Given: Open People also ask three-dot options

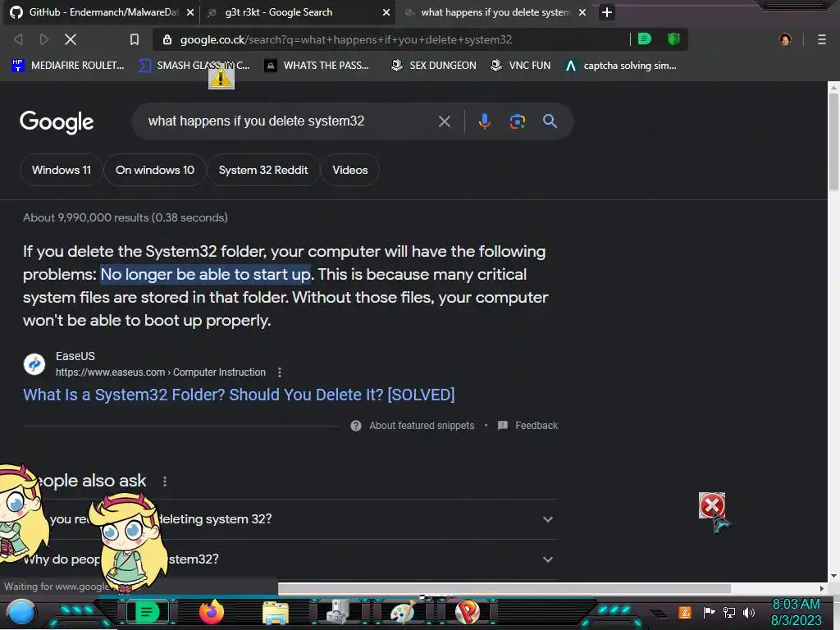Looking at the screenshot, I should click(164, 481).
